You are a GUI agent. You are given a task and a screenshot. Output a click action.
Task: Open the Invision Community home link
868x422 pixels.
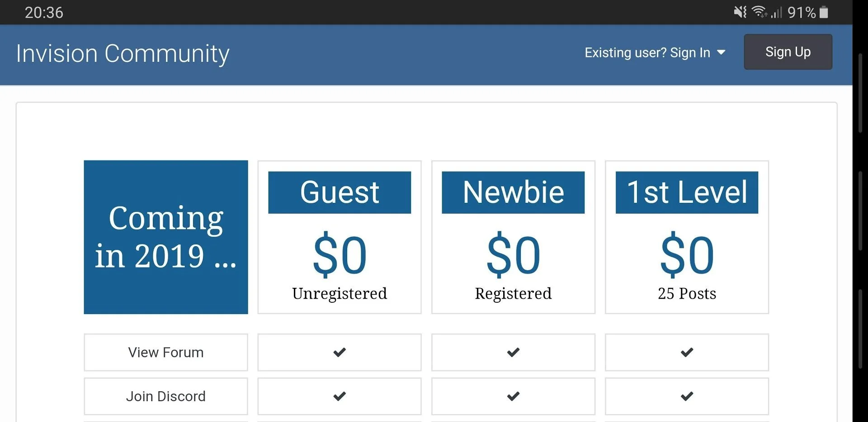click(x=123, y=53)
